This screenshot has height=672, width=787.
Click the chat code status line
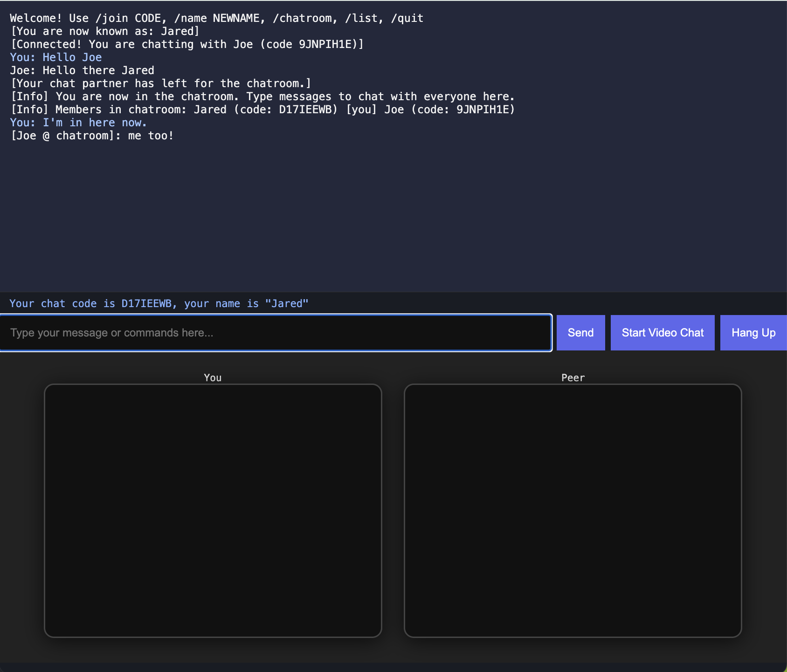click(159, 304)
